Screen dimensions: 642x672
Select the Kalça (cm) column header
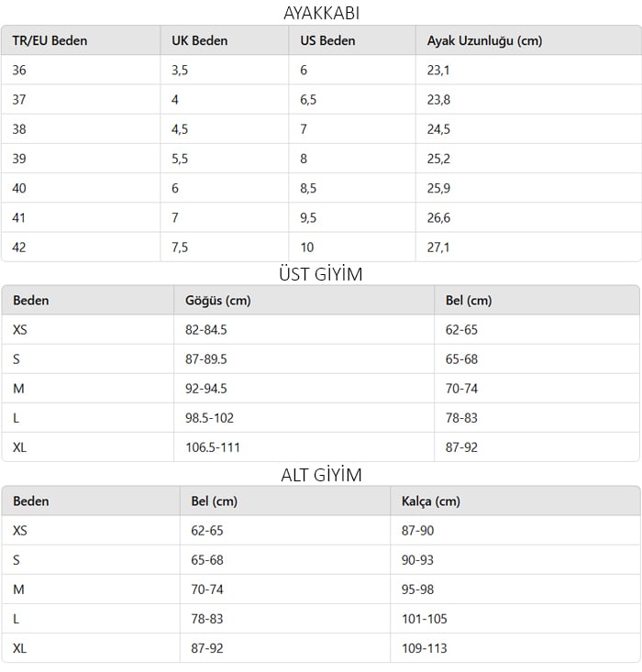pos(431,501)
